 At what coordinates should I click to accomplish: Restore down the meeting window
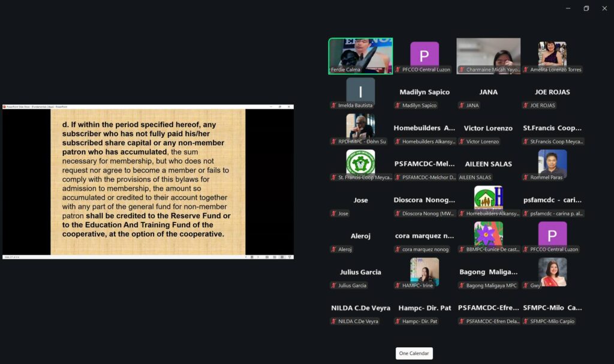click(586, 8)
